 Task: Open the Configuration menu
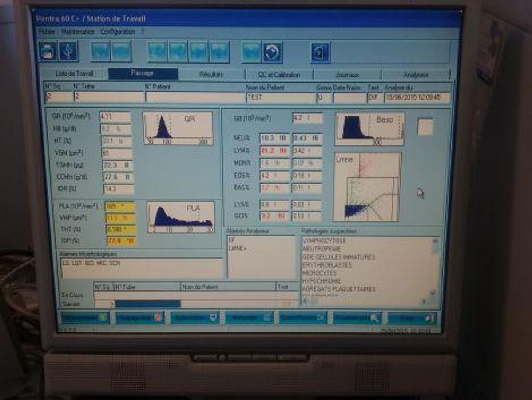pyautogui.click(x=118, y=32)
